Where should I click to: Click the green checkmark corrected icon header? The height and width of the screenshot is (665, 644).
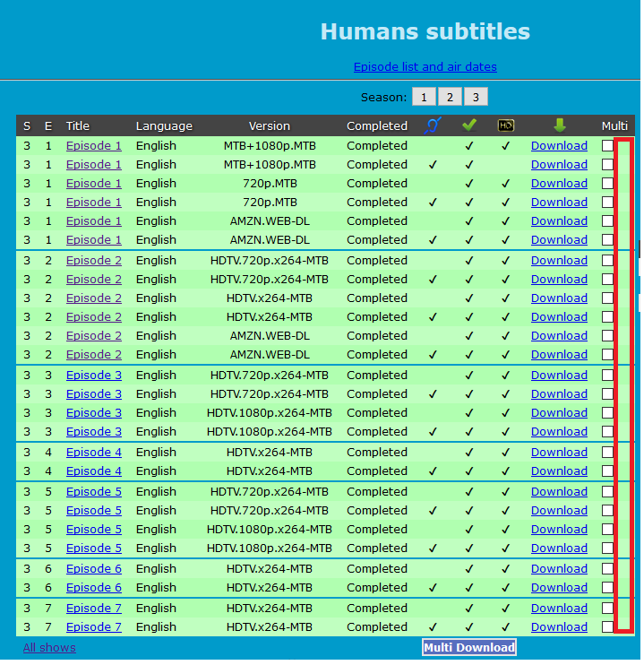coord(469,125)
